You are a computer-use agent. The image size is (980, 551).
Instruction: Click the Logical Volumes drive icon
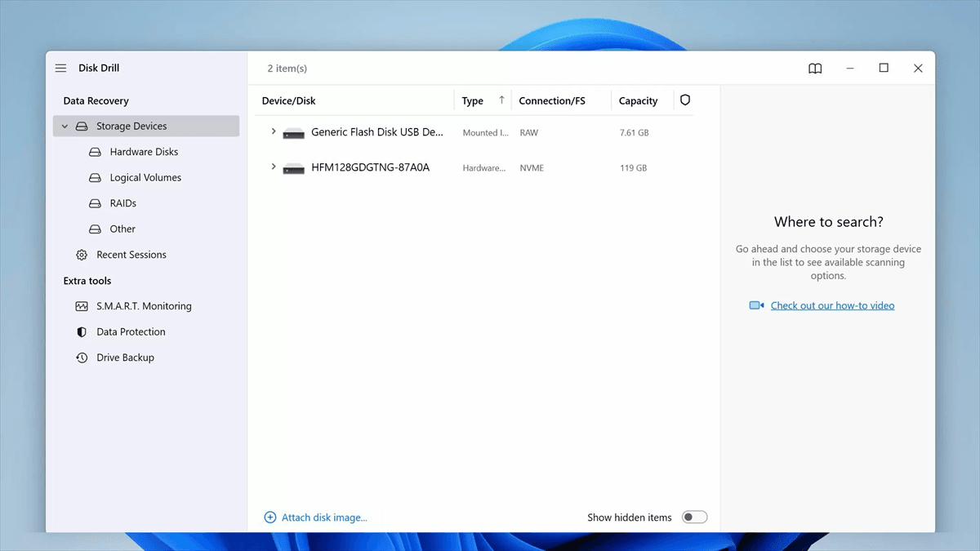[95, 178]
